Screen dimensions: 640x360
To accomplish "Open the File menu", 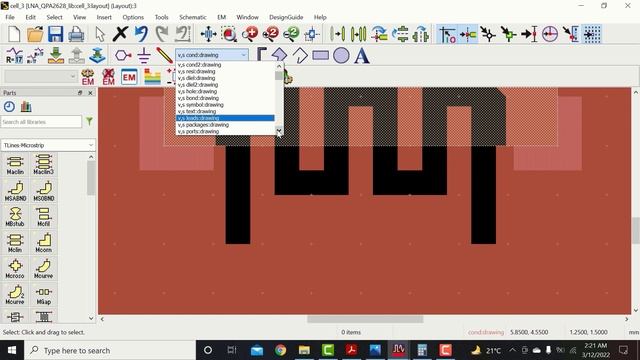I will pyautogui.click(x=10, y=17).
